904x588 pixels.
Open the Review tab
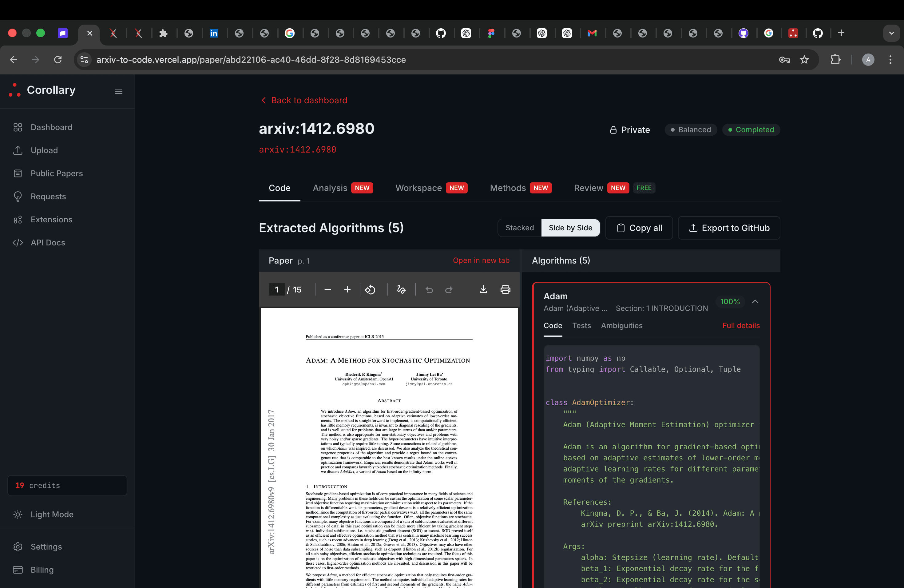[x=614, y=188]
